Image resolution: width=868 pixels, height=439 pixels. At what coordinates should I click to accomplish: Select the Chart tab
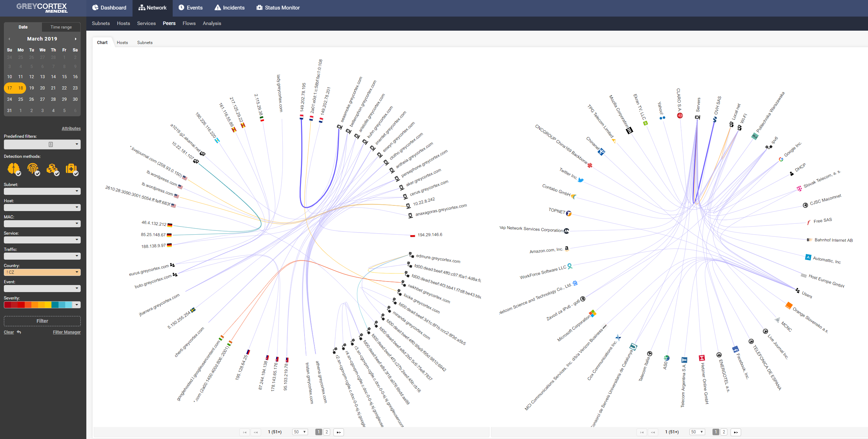102,43
